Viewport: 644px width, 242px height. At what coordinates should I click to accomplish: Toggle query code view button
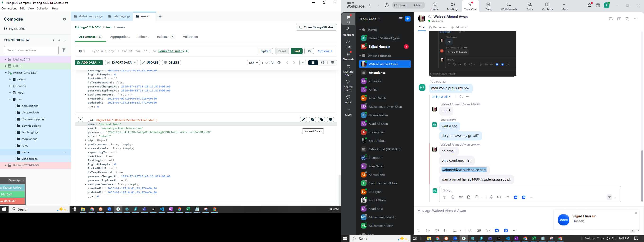[x=309, y=51]
